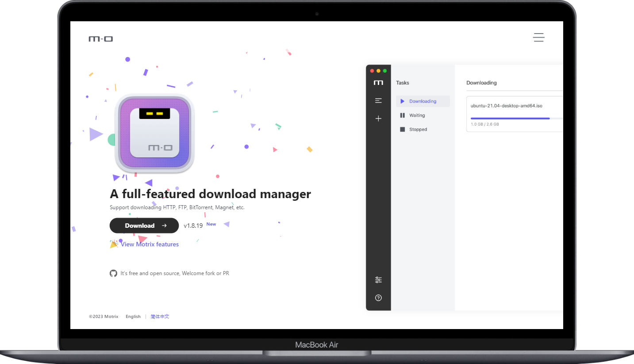Click the plus icon to add a task
This screenshot has width=634, height=364.
coord(378,119)
